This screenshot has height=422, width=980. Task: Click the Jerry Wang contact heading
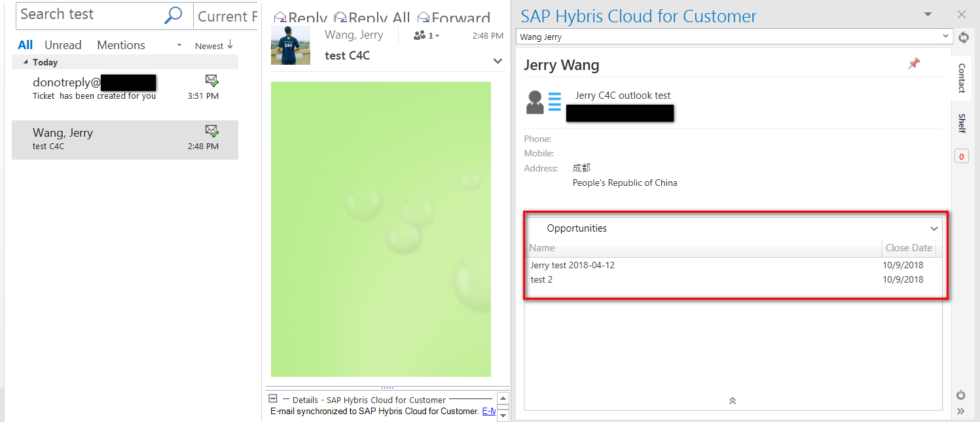click(x=562, y=65)
